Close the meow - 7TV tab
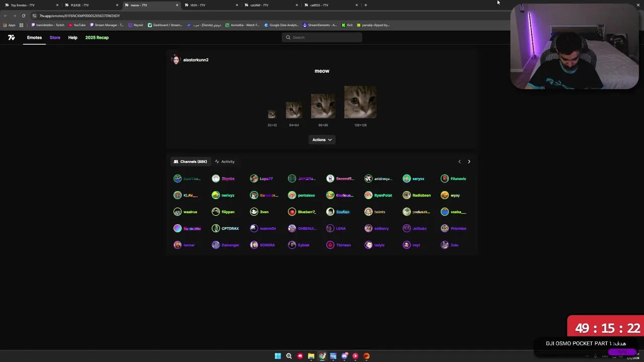Viewport: 644px width, 362px height. click(177, 5)
